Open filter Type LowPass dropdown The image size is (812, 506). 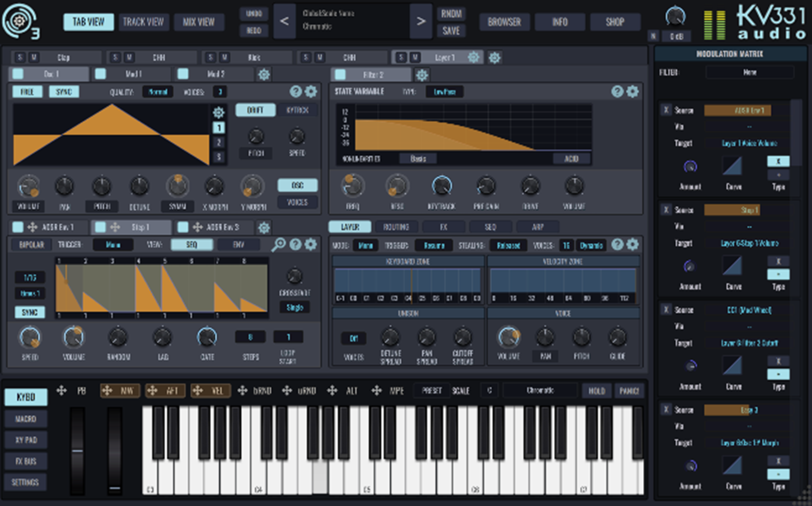pos(444,92)
